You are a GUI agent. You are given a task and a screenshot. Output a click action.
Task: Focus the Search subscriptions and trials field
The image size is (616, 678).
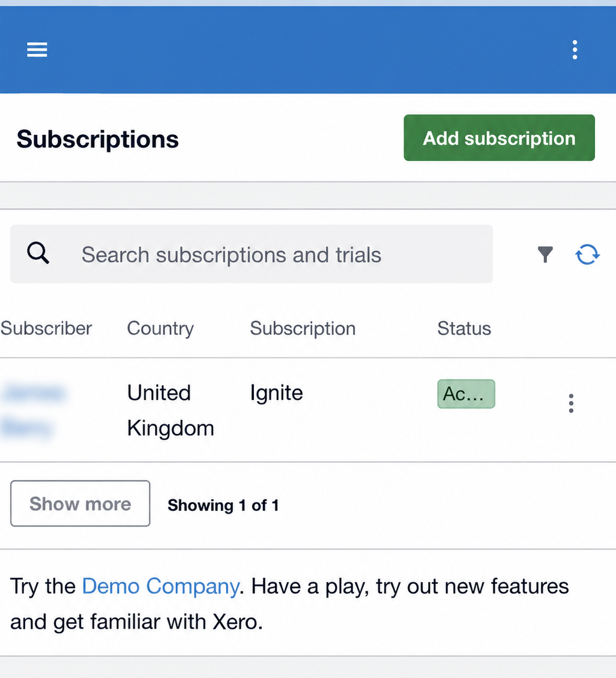click(x=252, y=254)
